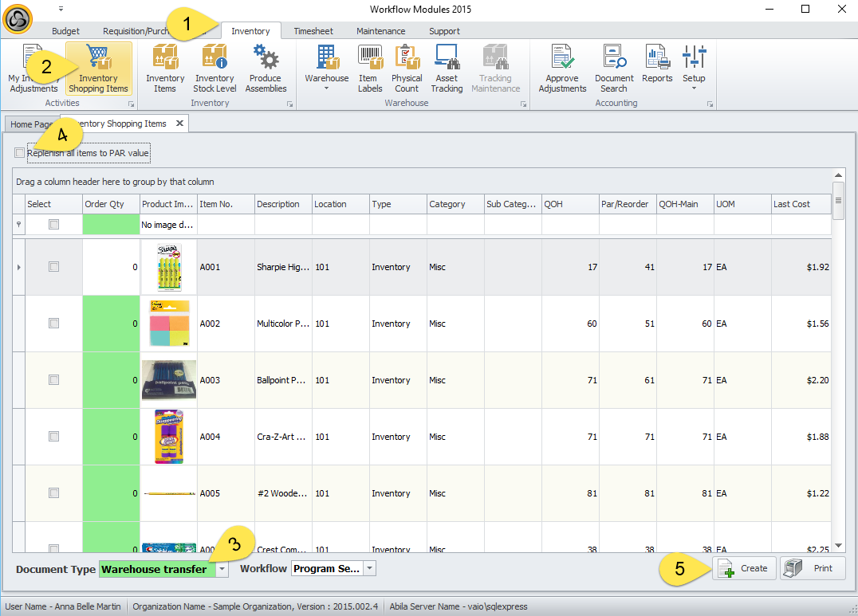Click the Print button
858x616 pixels.
click(x=813, y=568)
